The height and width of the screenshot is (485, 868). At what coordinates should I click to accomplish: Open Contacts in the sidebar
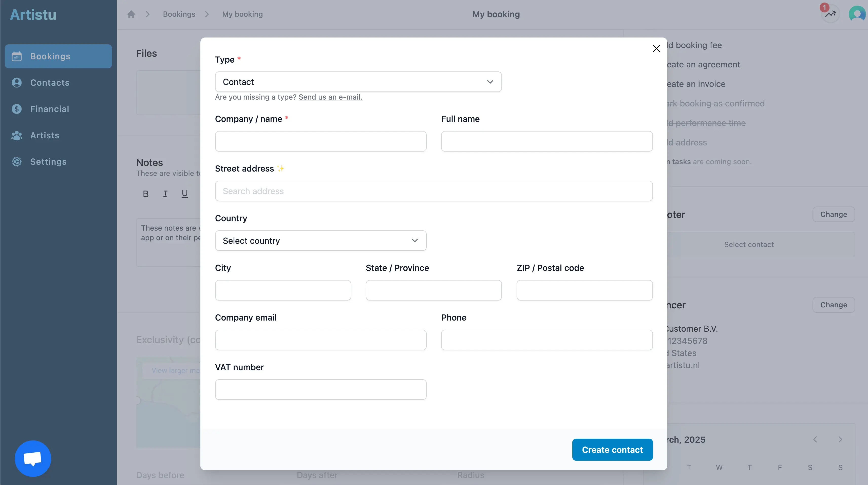(50, 83)
